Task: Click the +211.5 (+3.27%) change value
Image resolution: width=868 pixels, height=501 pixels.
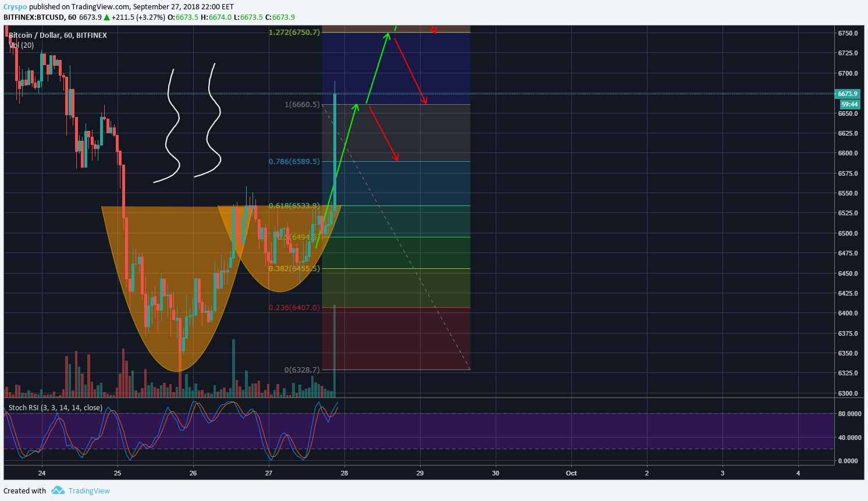Action: tap(138, 17)
